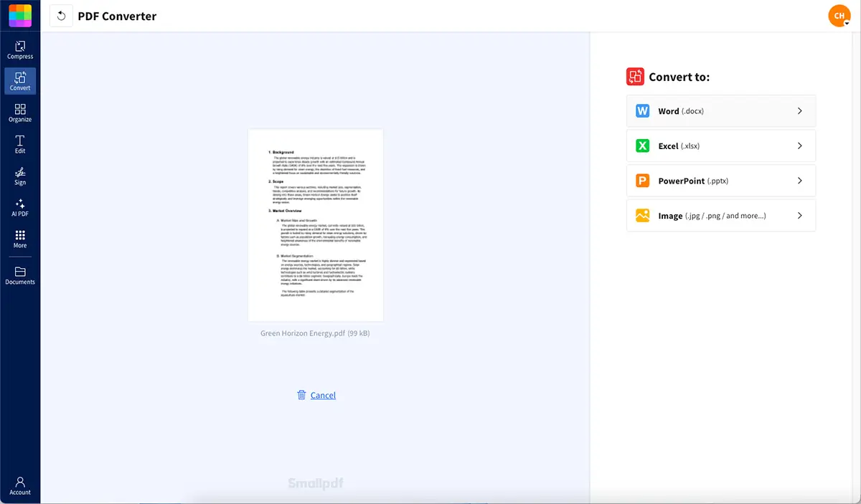Expand the Image conversion chevron
Image resolution: width=861 pixels, height=504 pixels.
[799, 215]
